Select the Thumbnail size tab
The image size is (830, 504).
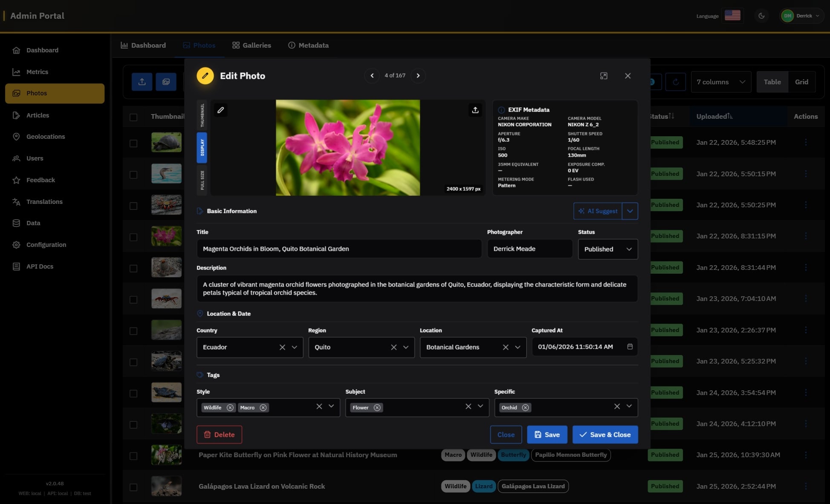[202, 115]
